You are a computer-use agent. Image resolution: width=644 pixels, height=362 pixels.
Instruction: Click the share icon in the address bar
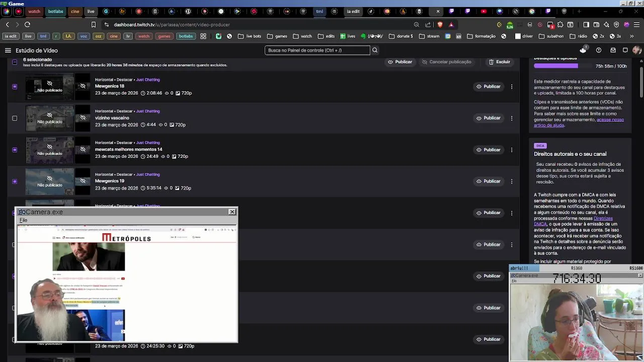(428, 25)
